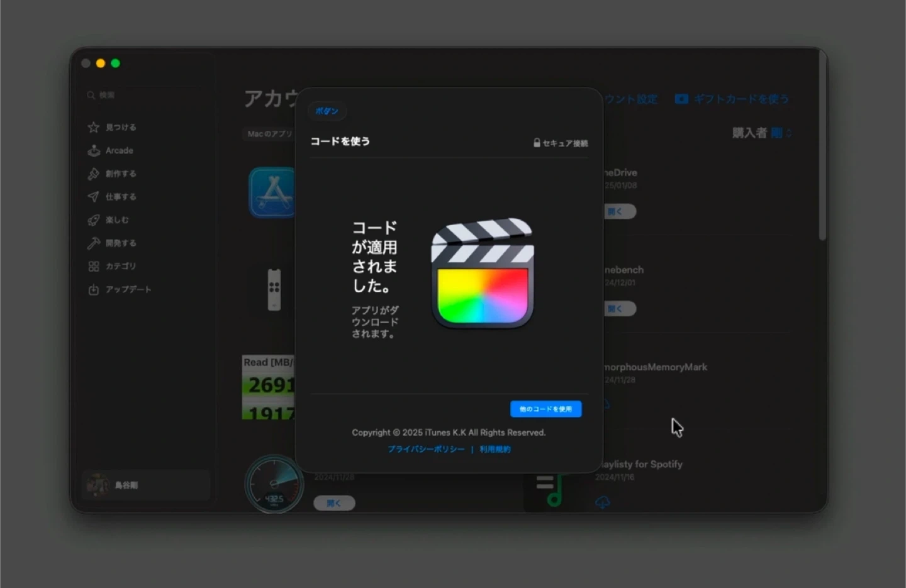Click the 検索 search field
This screenshot has width=906, height=588.
[145, 95]
